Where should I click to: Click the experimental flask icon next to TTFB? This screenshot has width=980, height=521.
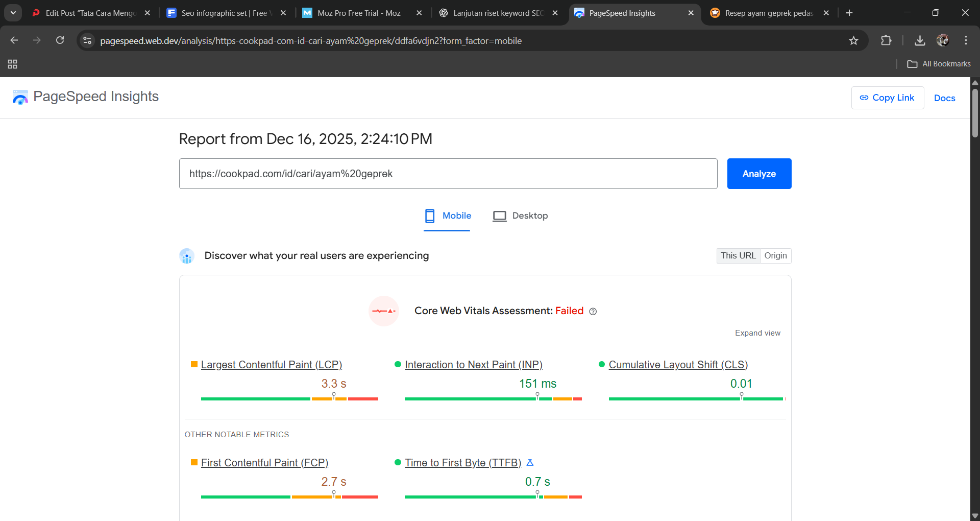[x=530, y=463]
